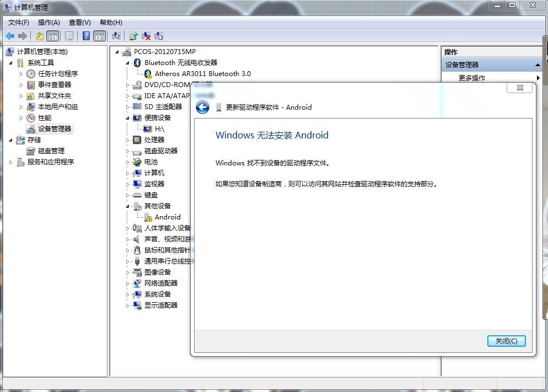Click the Disable device toolbar icon

coord(159,36)
